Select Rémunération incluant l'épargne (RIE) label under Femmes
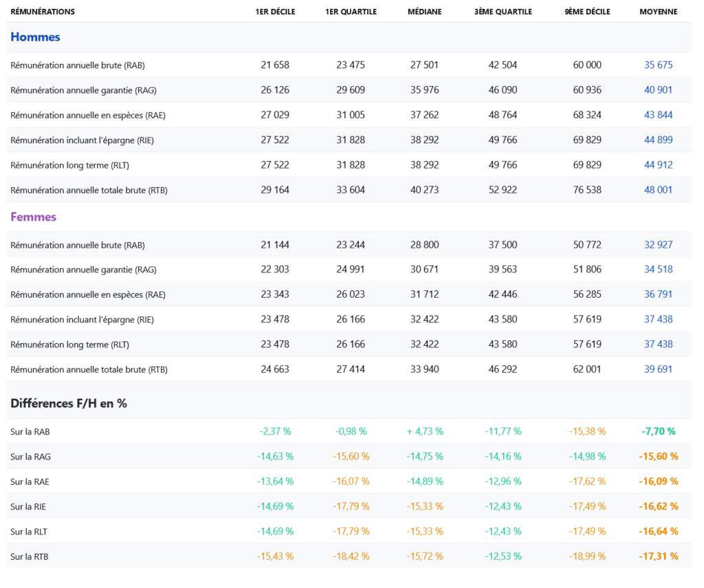The width and height of the screenshot is (704, 588). tap(82, 319)
